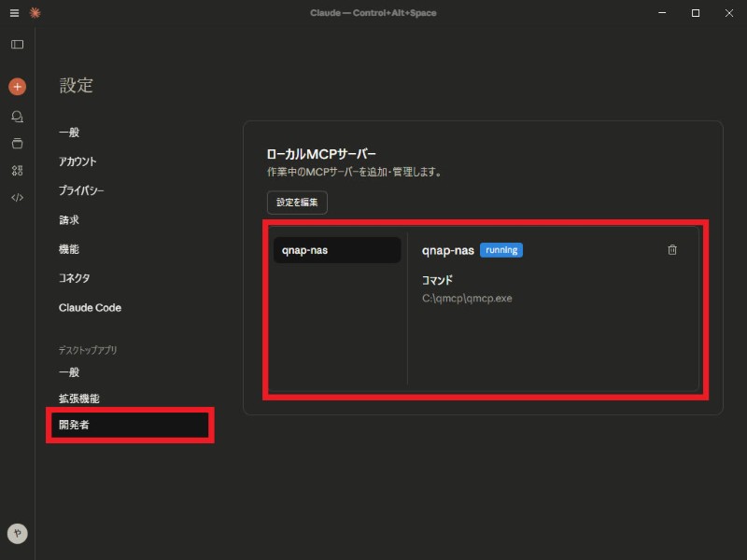This screenshot has width=747, height=560.
Task: Select 機能 in settings menu
Action: [x=69, y=249]
